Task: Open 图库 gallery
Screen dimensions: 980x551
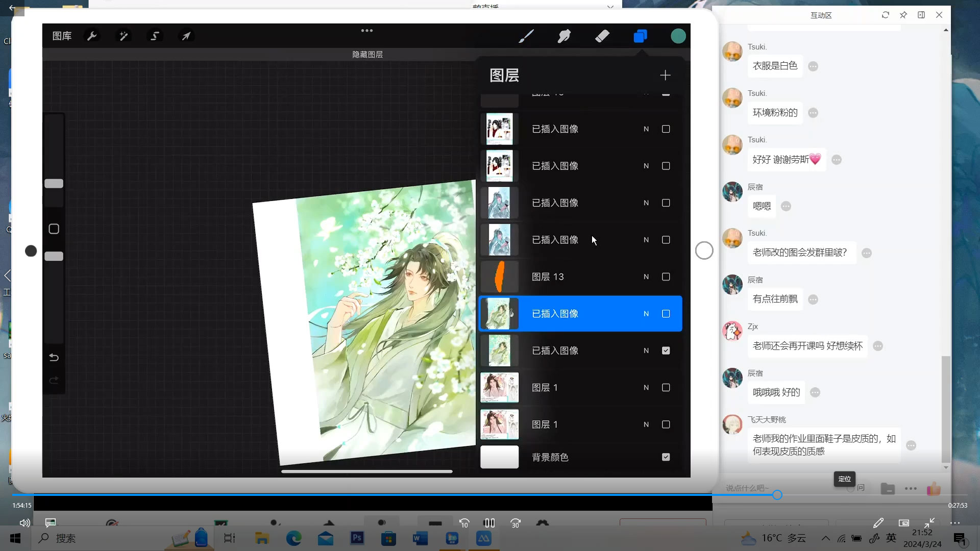Action: pyautogui.click(x=62, y=36)
